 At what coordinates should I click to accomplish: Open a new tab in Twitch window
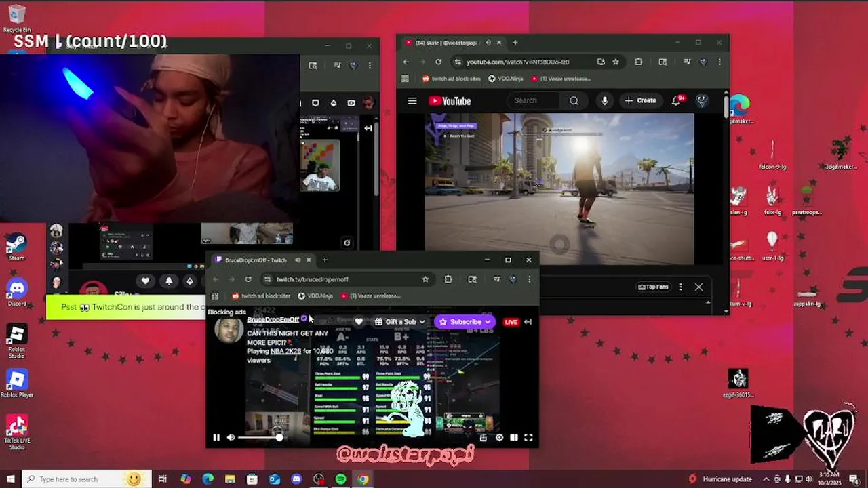click(x=325, y=260)
